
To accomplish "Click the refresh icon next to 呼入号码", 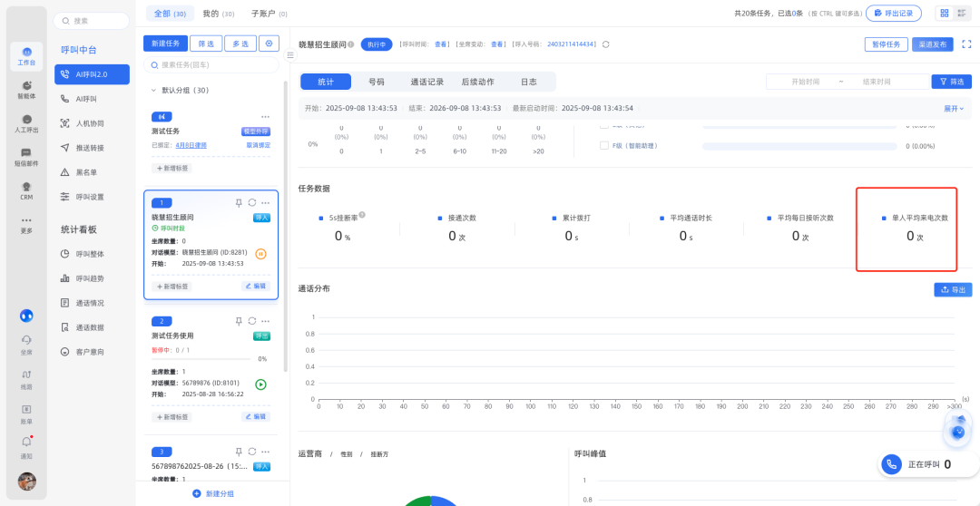I will coord(606,44).
